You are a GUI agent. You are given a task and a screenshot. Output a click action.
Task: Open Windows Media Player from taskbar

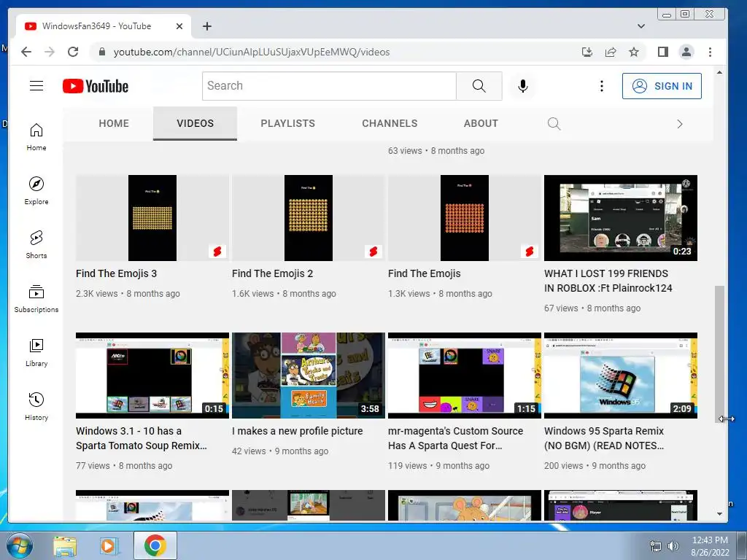tap(109, 546)
